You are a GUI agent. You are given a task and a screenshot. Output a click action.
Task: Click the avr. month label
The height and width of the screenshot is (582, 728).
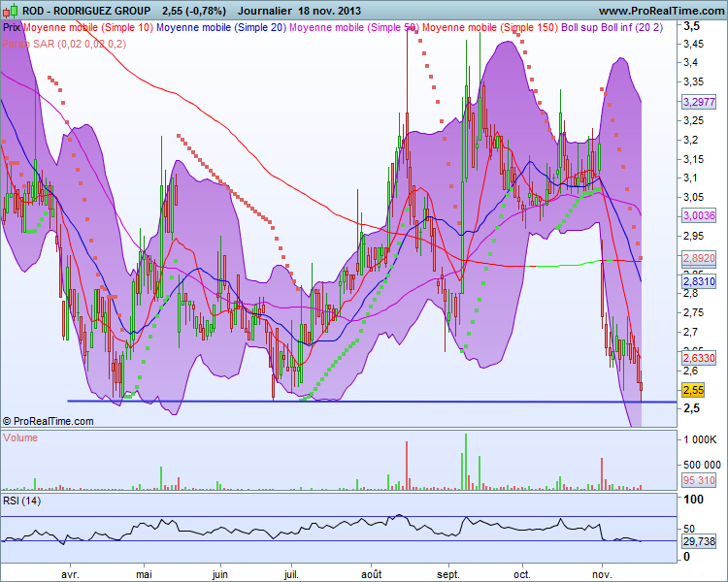coord(70,574)
